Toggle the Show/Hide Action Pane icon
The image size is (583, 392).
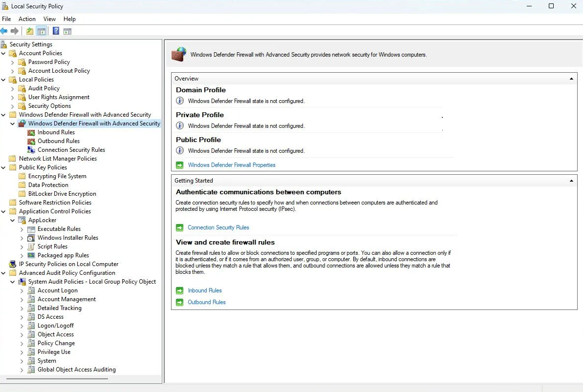(67, 31)
